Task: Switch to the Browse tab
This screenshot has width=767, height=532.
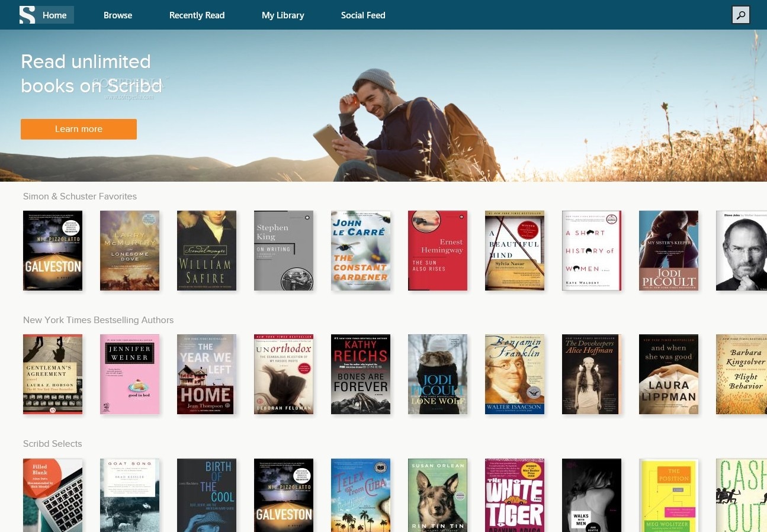Action: point(118,15)
